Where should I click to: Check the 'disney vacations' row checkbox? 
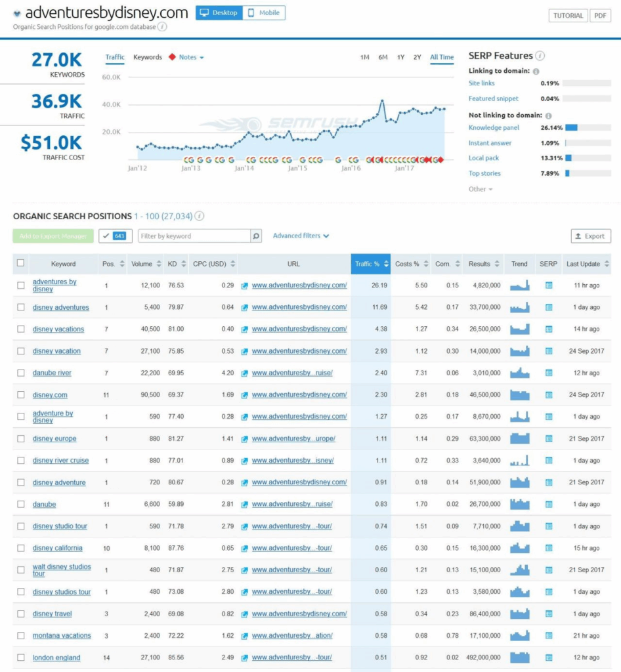point(21,329)
